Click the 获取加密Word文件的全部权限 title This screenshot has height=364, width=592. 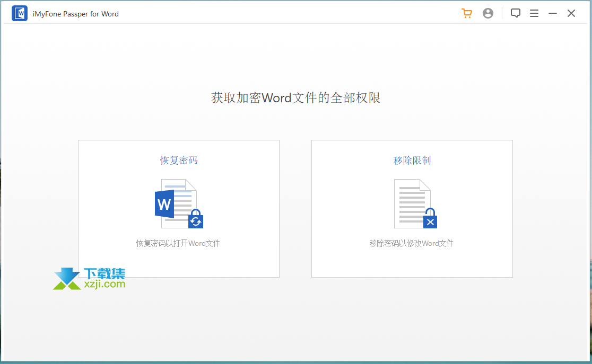(295, 97)
